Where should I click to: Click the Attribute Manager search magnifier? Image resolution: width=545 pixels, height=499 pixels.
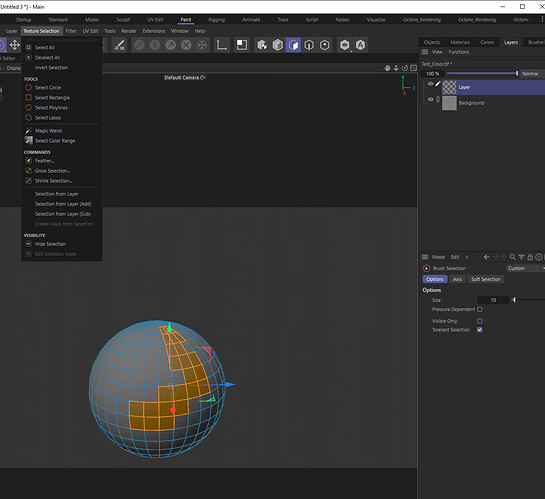[x=513, y=257]
